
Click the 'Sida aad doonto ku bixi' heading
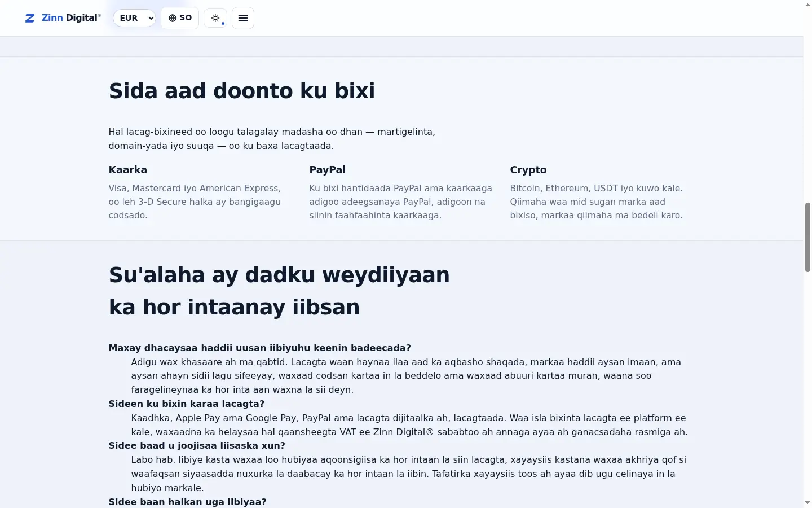pyautogui.click(x=241, y=91)
